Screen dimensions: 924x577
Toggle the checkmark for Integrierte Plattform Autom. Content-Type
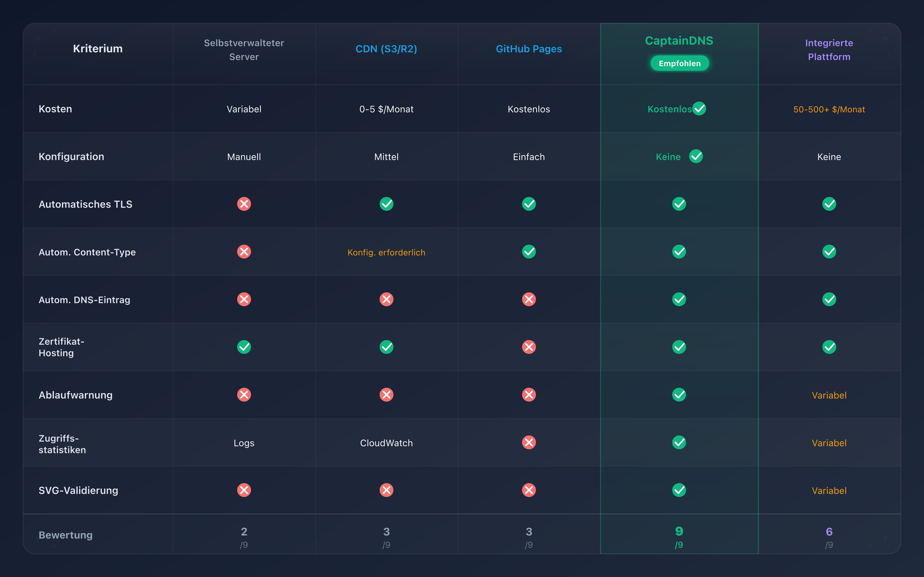[829, 252]
